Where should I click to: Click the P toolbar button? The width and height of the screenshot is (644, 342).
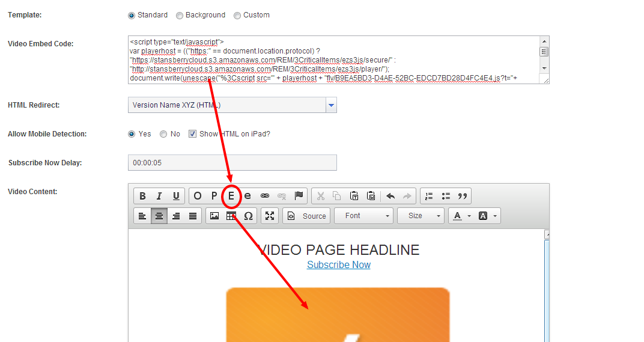214,196
